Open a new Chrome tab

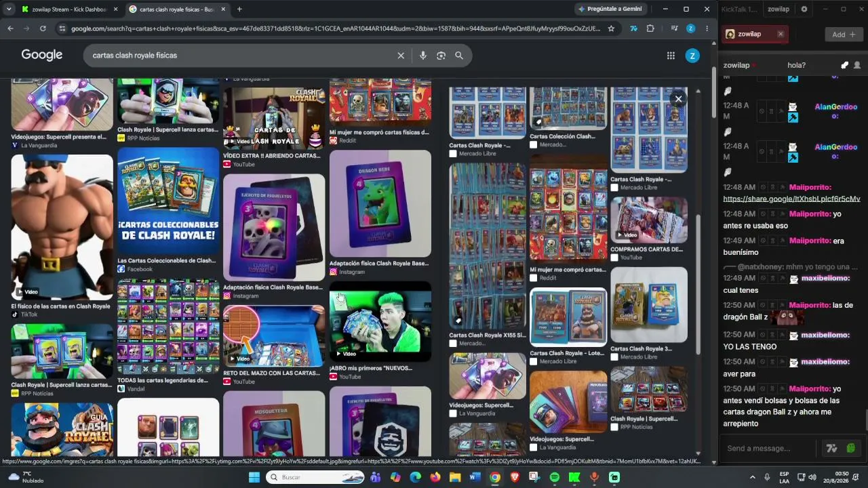click(x=239, y=9)
